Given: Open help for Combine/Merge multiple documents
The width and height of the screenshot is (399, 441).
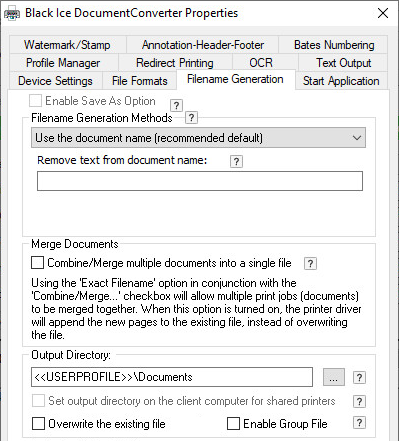Looking at the screenshot, I should (x=310, y=264).
